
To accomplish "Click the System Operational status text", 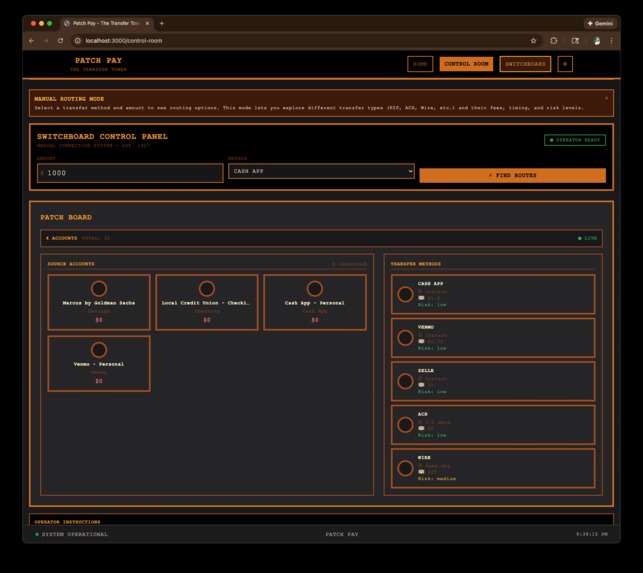I will [71, 534].
